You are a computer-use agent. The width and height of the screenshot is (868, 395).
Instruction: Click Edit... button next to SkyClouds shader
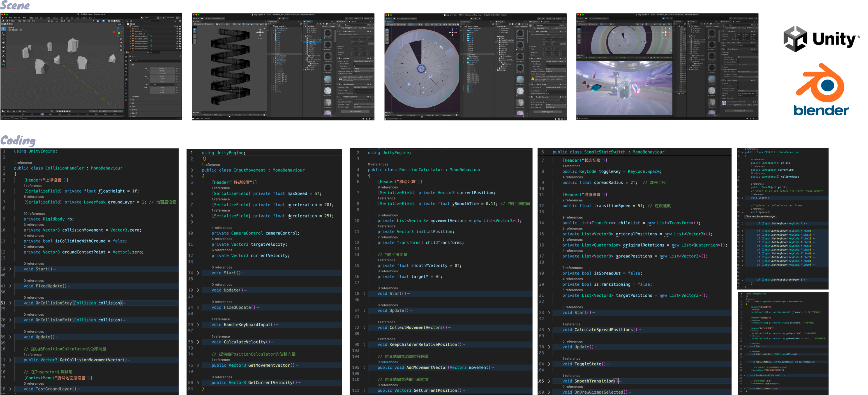[749, 105]
